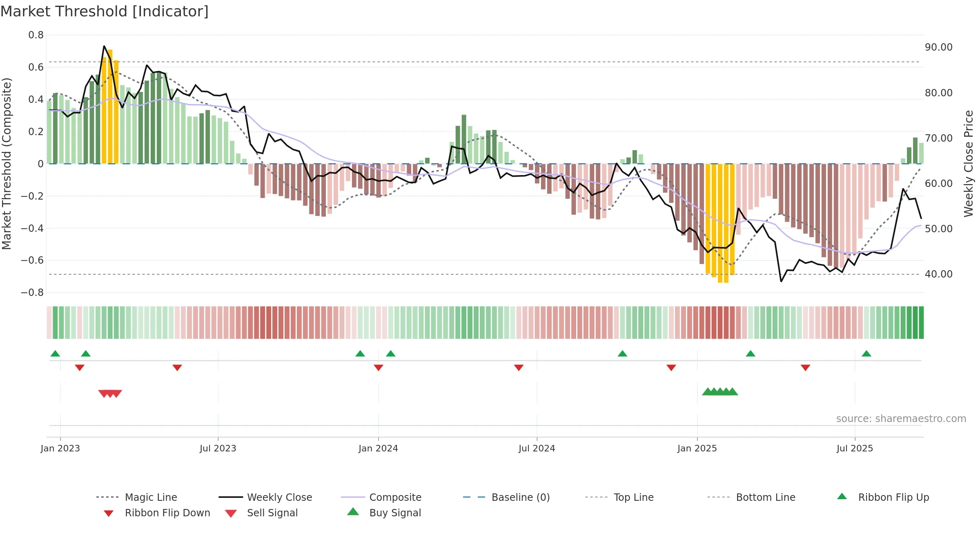Viewport: 980px width, 551px height.
Task: Open the source sharemaestro.com link
Action: 901,419
